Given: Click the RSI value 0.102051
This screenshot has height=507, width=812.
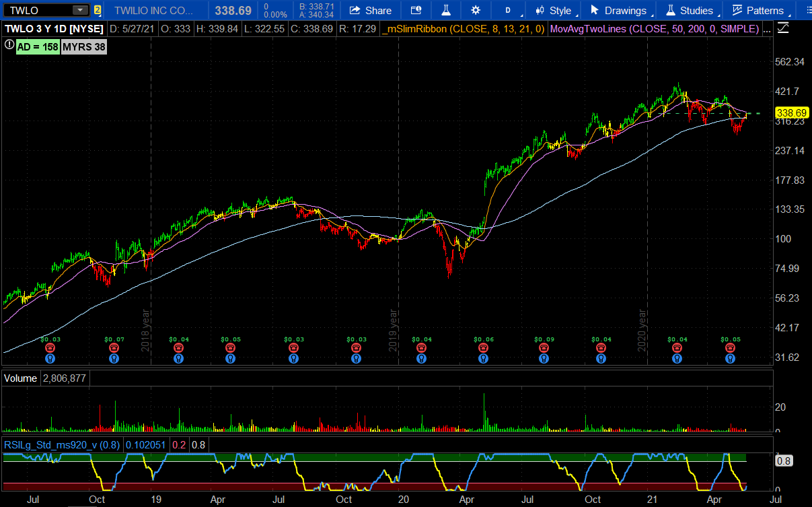Looking at the screenshot, I should point(146,444).
